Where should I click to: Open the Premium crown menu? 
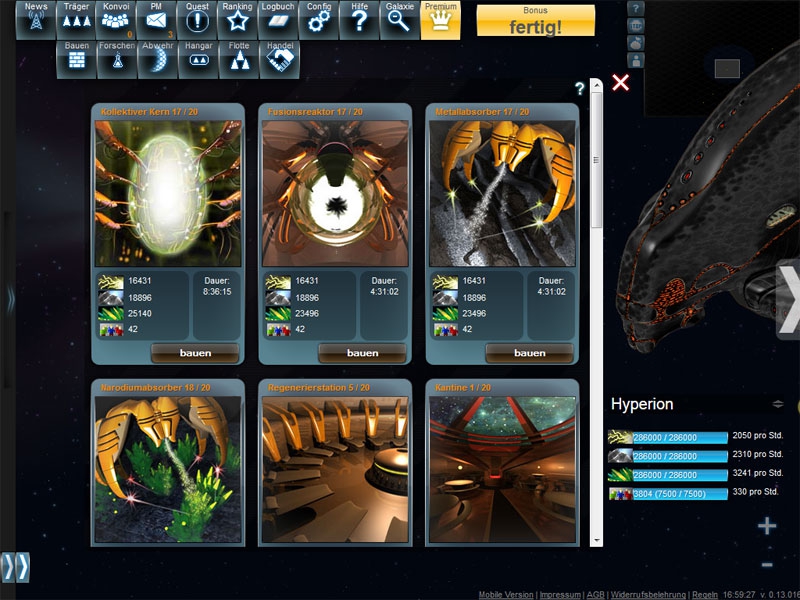tap(440, 20)
